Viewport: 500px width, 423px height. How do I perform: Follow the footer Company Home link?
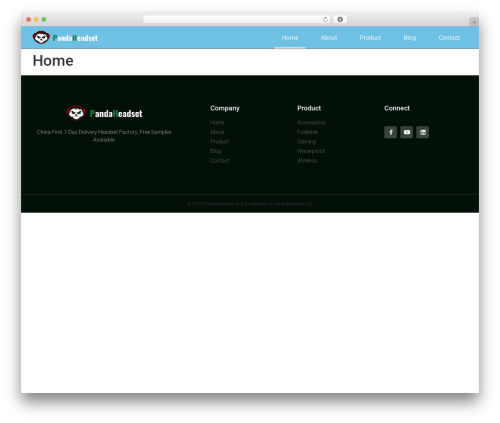click(x=217, y=122)
